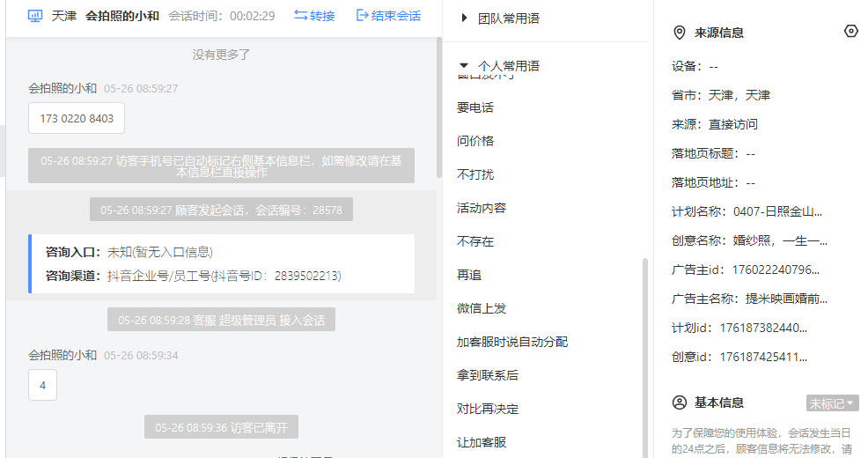Select the 微信上发 quick phrase
This screenshot has width=868, height=458.
click(481, 308)
